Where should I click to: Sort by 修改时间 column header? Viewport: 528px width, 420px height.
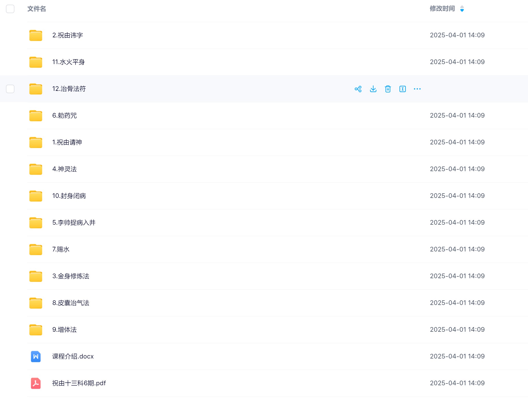(442, 9)
